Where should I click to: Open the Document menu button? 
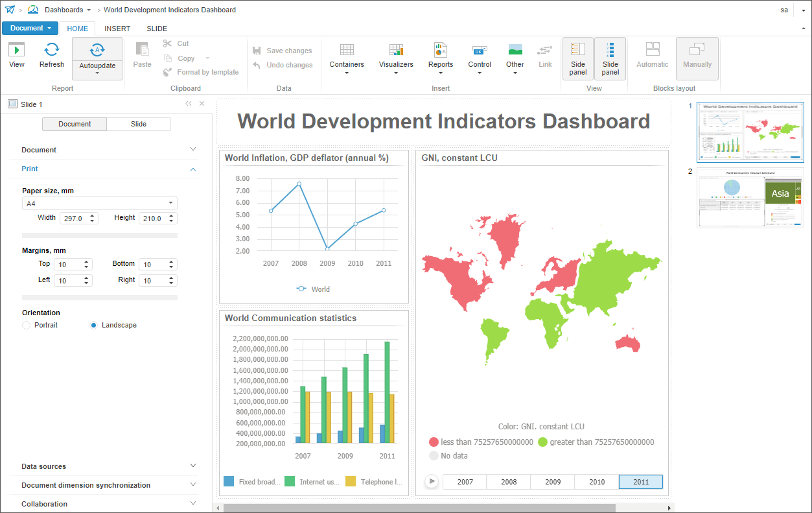click(30, 29)
